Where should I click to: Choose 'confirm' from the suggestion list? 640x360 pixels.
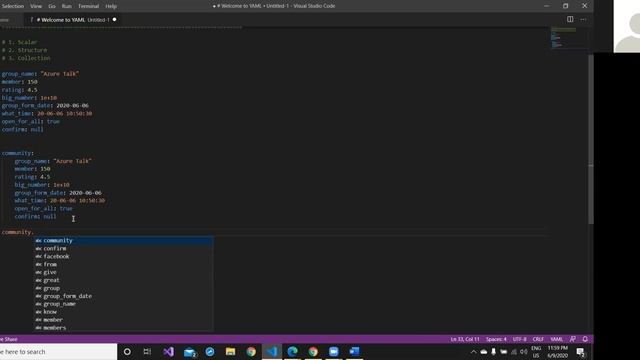(123, 248)
